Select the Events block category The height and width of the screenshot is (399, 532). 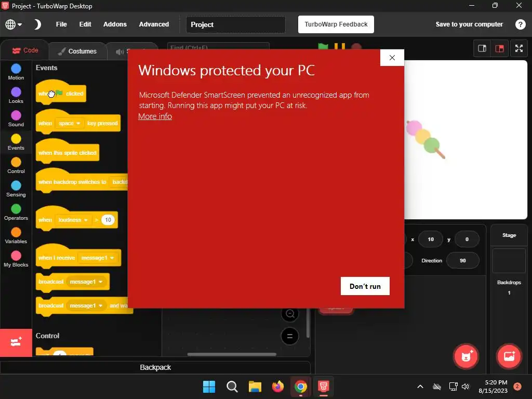tap(16, 142)
